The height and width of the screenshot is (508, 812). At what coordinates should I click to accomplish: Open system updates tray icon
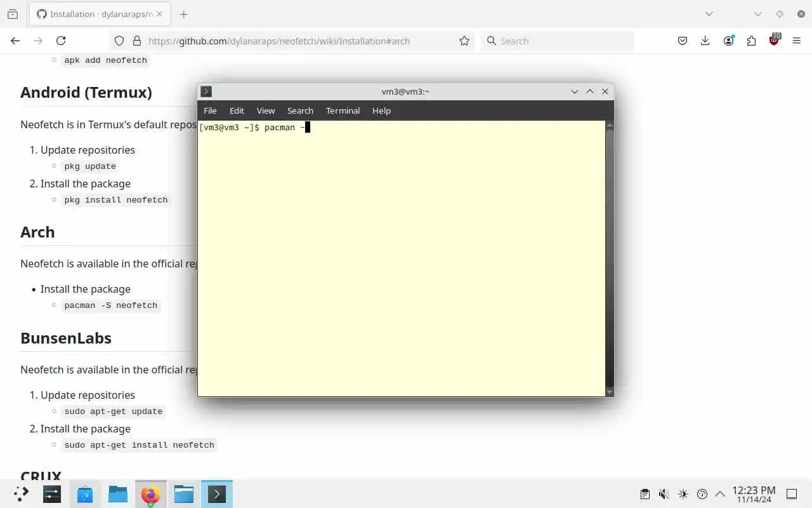[x=702, y=494]
